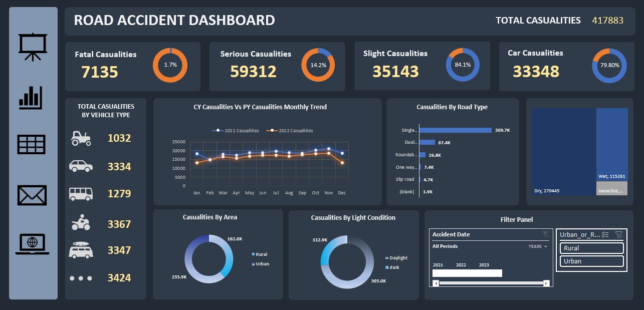Click the Casualities By Area title
Viewport: 644px width, 310px height.
[210, 217]
